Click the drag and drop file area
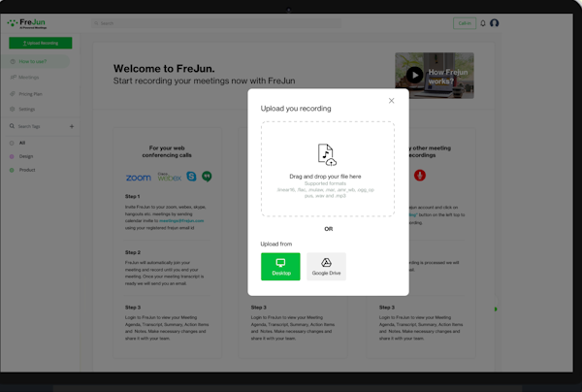The image size is (582, 392). point(328,169)
